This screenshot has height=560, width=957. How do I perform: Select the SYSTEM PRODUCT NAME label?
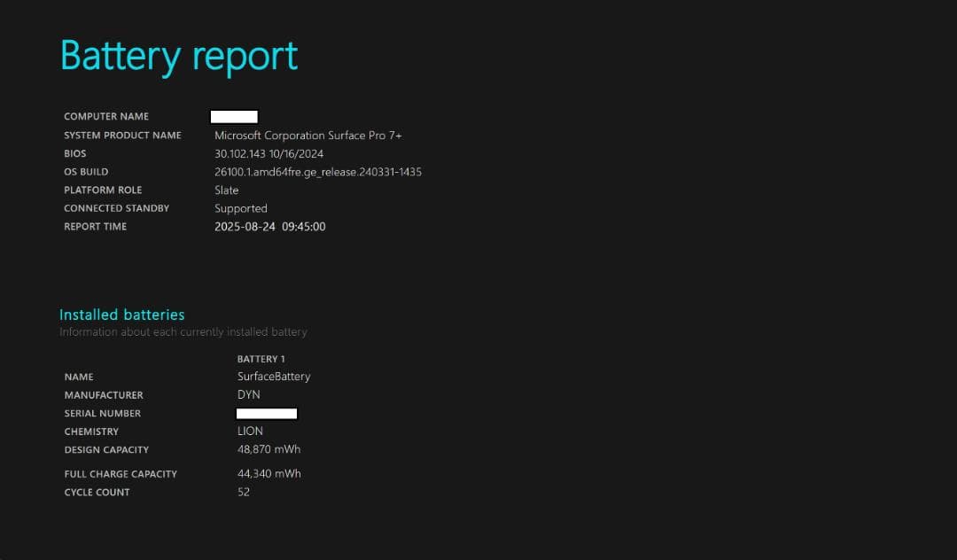pyautogui.click(x=122, y=136)
